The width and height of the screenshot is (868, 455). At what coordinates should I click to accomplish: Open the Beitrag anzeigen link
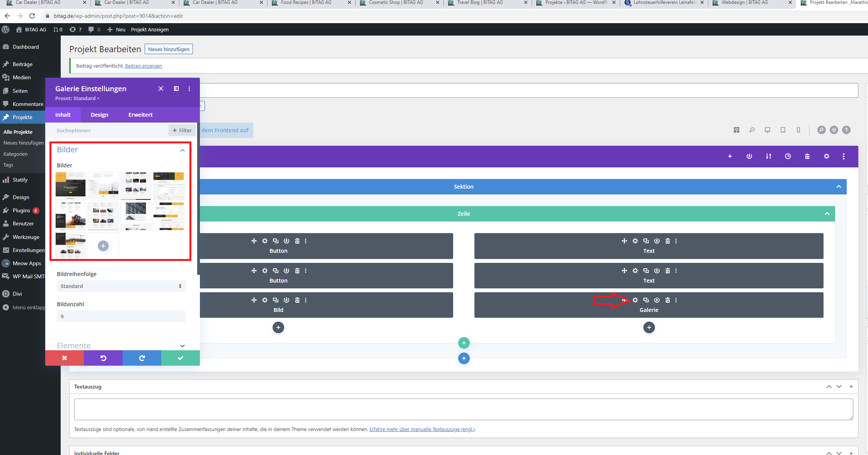click(x=143, y=66)
